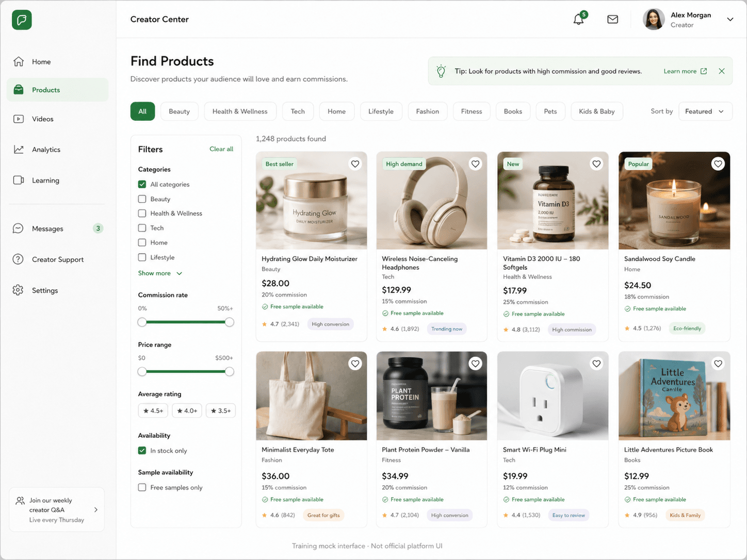This screenshot has height=560, width=747.
Task: Favorite the Plant Protein Powder heart
Action: click(475, 364)
